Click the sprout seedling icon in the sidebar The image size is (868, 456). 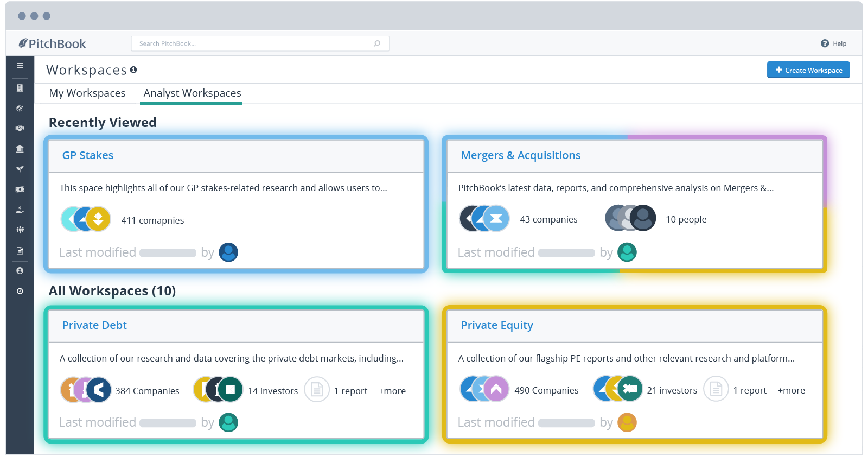pyautogui.click(x=20, y=169)
